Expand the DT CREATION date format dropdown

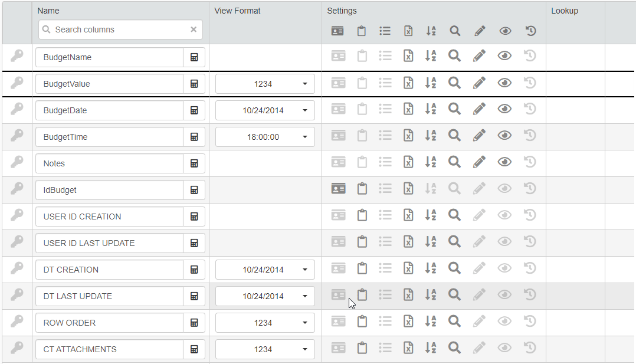[x=265, y=270]
